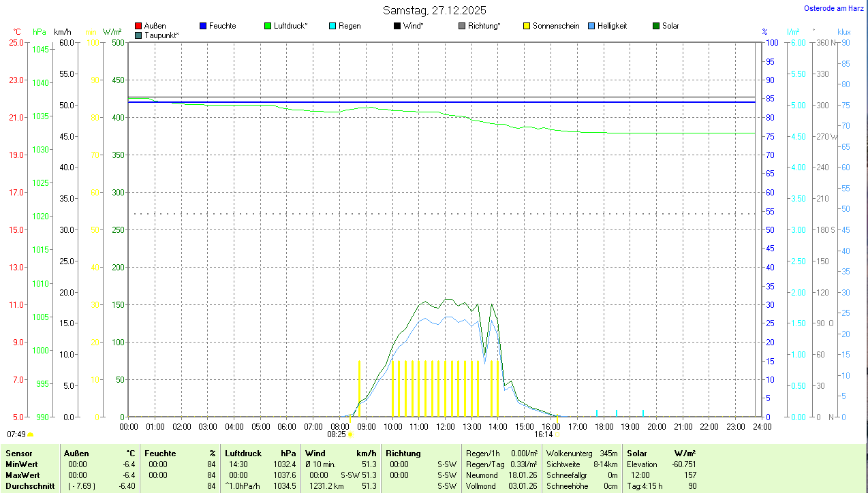
Task: Click the Solar column header in table
Action: [636, 454]
